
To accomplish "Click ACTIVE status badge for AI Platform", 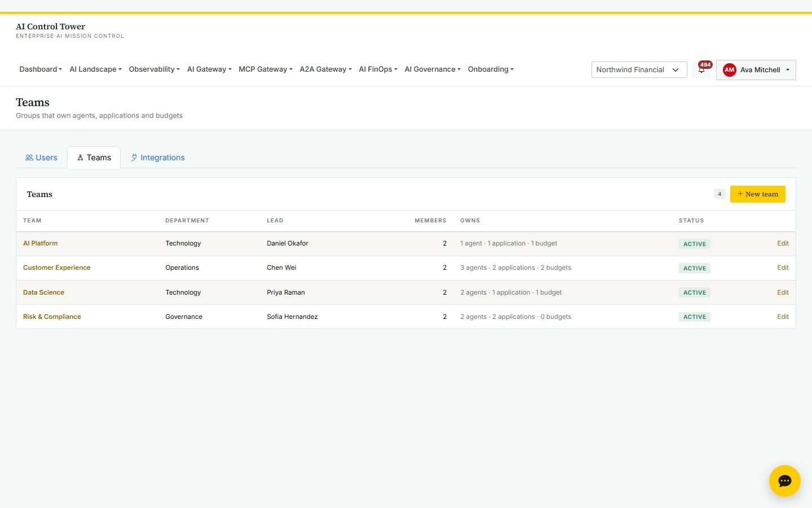I will tap(694, 244).
